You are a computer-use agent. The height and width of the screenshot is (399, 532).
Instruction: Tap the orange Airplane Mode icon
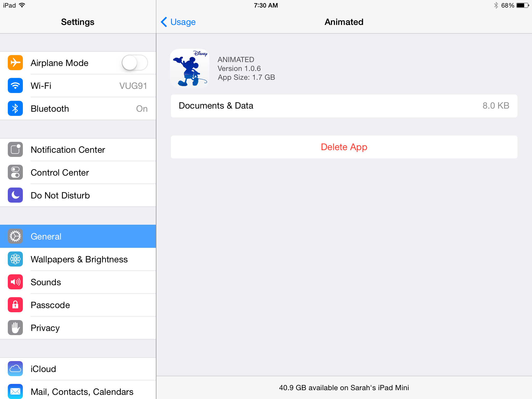(x=15, y=63)
